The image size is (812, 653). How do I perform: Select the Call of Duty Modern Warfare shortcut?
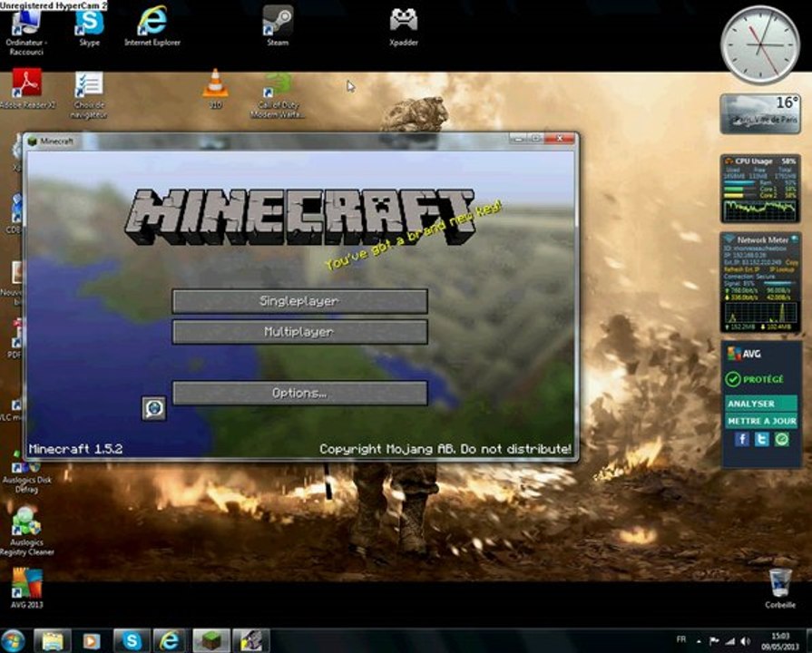(x=278, y=95)
